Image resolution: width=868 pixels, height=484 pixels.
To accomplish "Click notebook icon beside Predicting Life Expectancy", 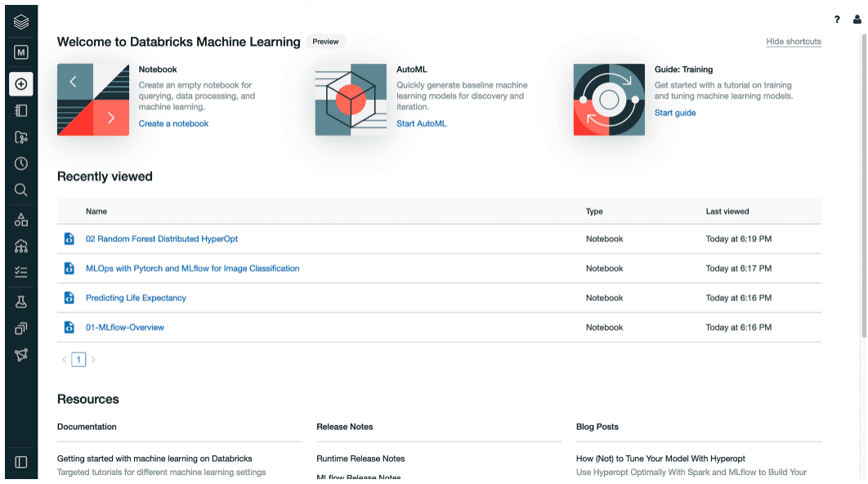I will 69,298.
